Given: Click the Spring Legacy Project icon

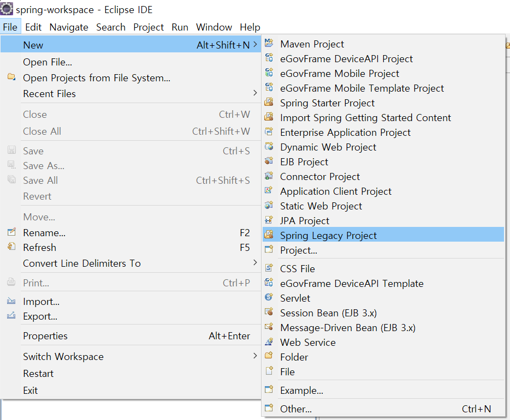Looking at the screenshot, I should [269, 235].
